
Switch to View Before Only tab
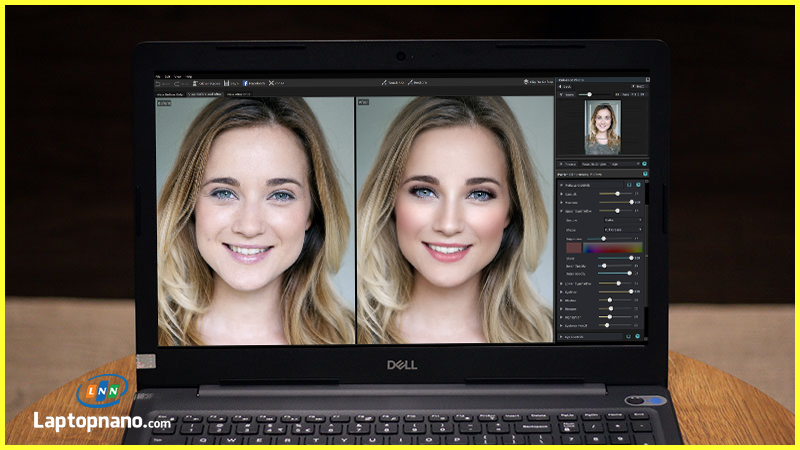pos(170,94)
